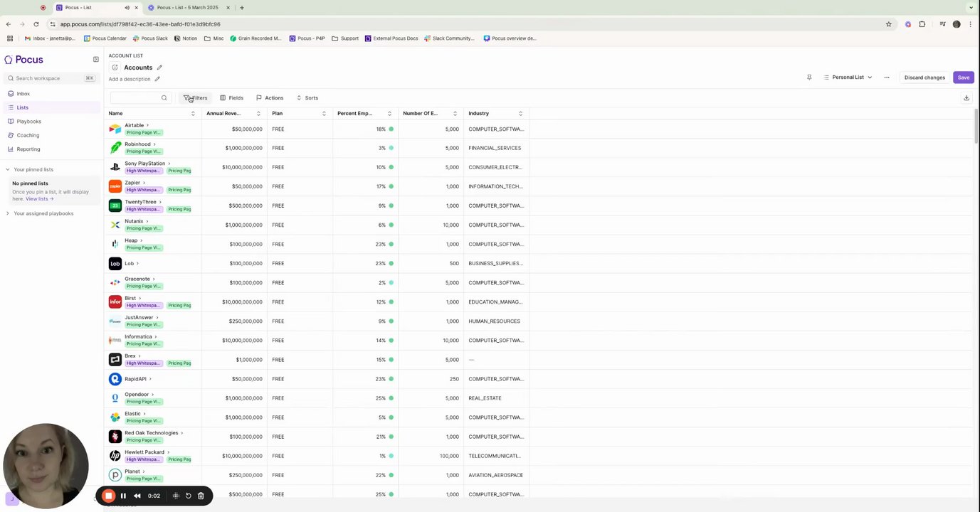Stop the screen recording
The image size is (980, 512).
pos(108,496)
